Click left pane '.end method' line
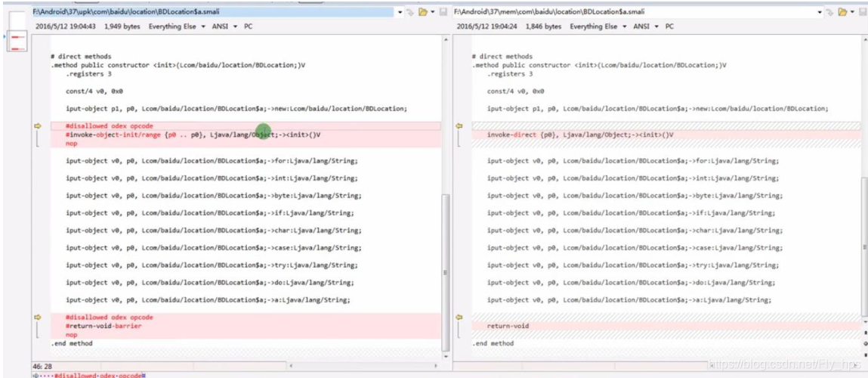The height and width of the screenshot is (378, 868). (x=72, y=343)
